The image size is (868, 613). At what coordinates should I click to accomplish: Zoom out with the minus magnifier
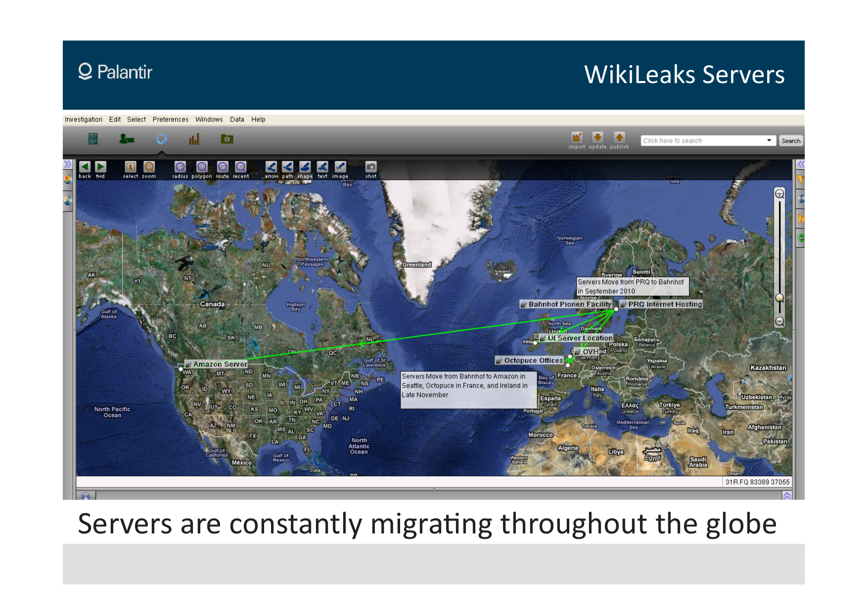[x=779, y=322]
